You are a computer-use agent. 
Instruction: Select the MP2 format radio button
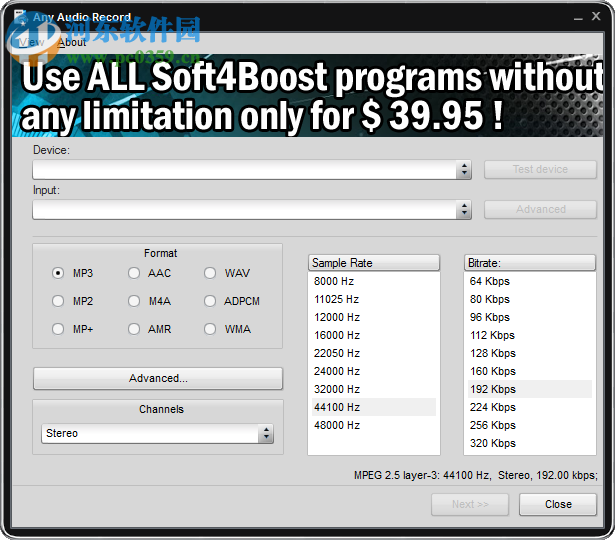58,301
